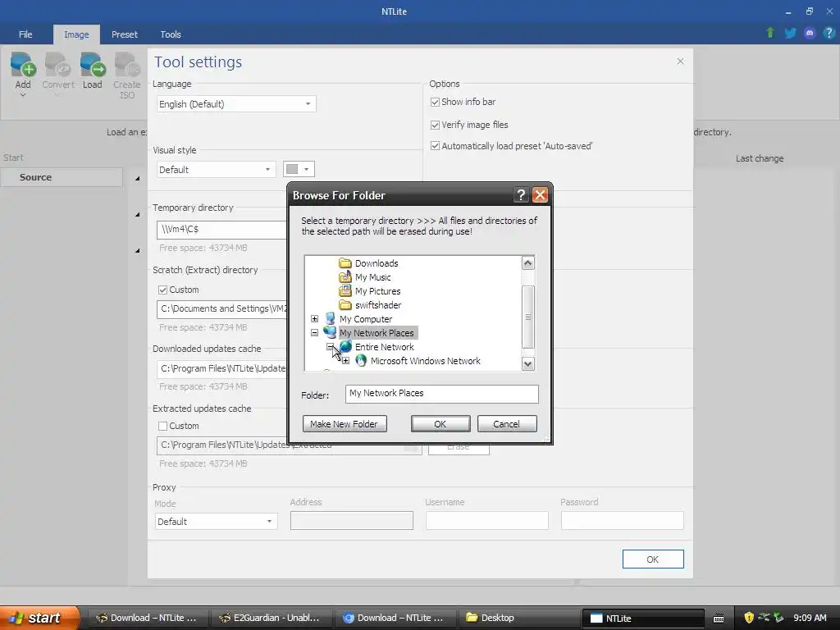The width and height of the screenshot is (840, 630).
Task: Toggle Show info bar checkbox
Action: tap(435, 102)
